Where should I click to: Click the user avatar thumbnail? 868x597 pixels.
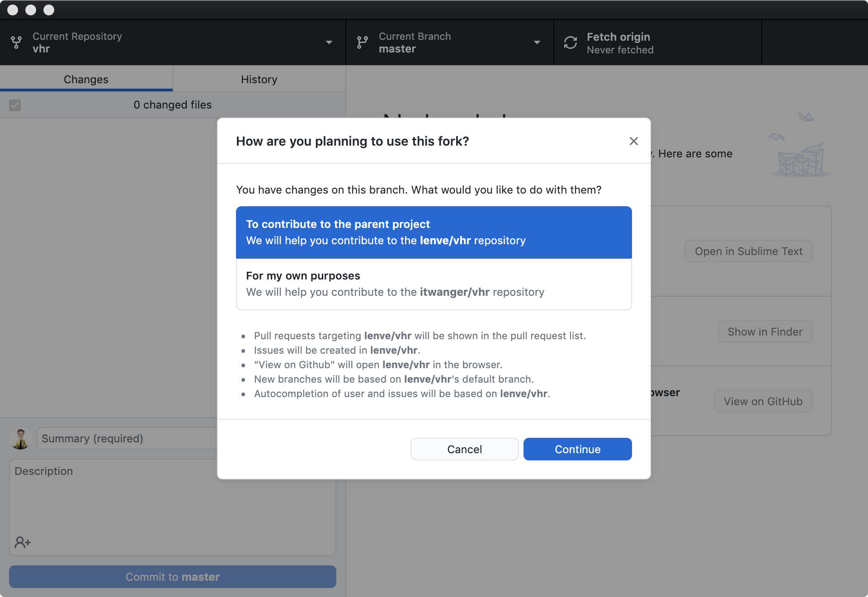tap(20, 439)
